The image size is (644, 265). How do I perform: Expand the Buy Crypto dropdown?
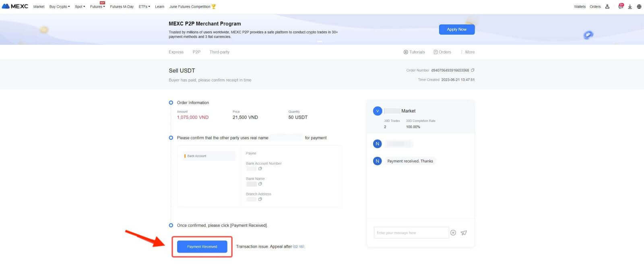tap(60, 6)
